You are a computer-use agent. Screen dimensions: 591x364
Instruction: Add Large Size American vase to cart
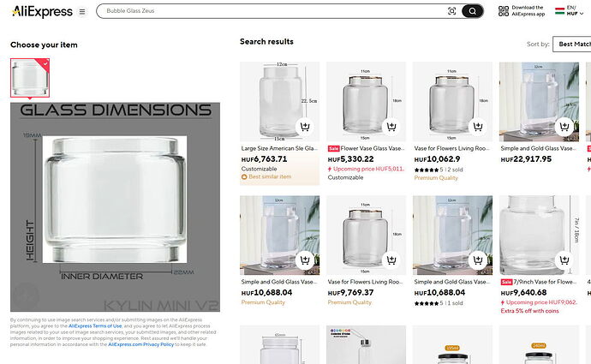pyautogui.click(x=303, y=128)
